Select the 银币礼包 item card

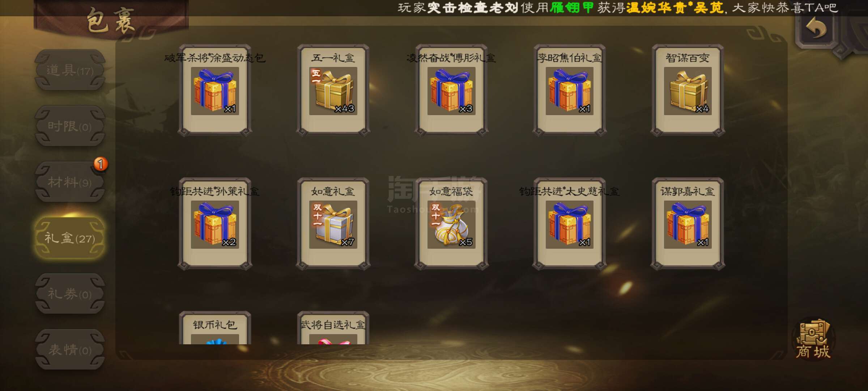215,329
